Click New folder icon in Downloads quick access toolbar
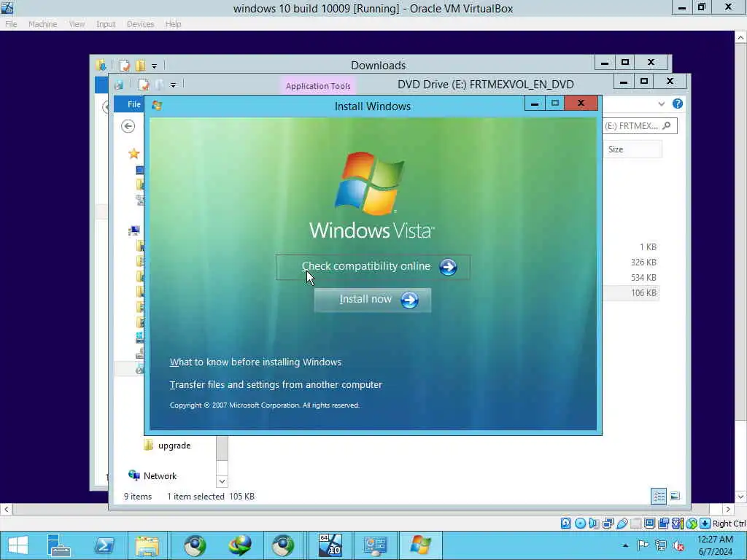Screen dimensions: 747x560 (x=141, y=65)
